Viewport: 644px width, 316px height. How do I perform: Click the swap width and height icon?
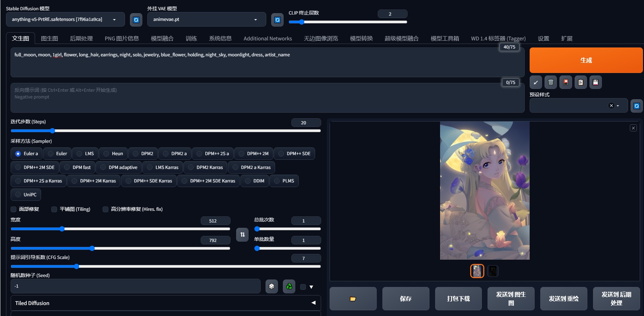[x=242, y=235]
